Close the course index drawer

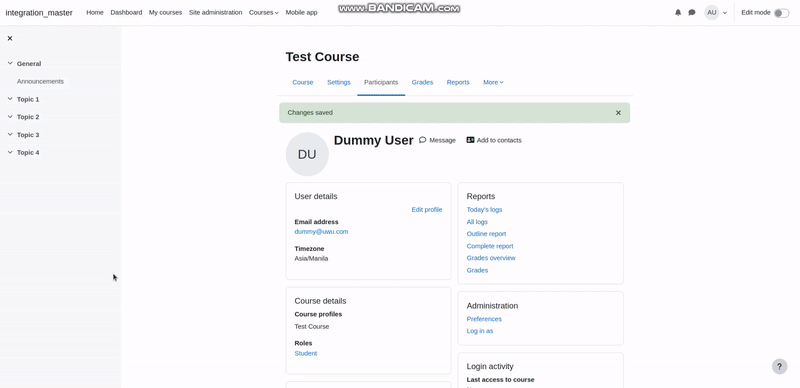tap(10, 38)
